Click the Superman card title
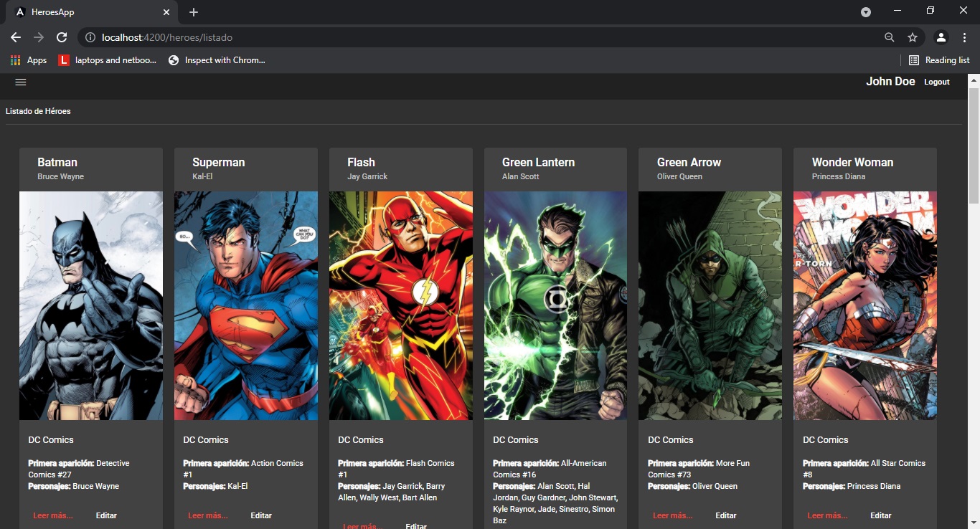This screenshot has width=980, height=529. pos(219,162)
